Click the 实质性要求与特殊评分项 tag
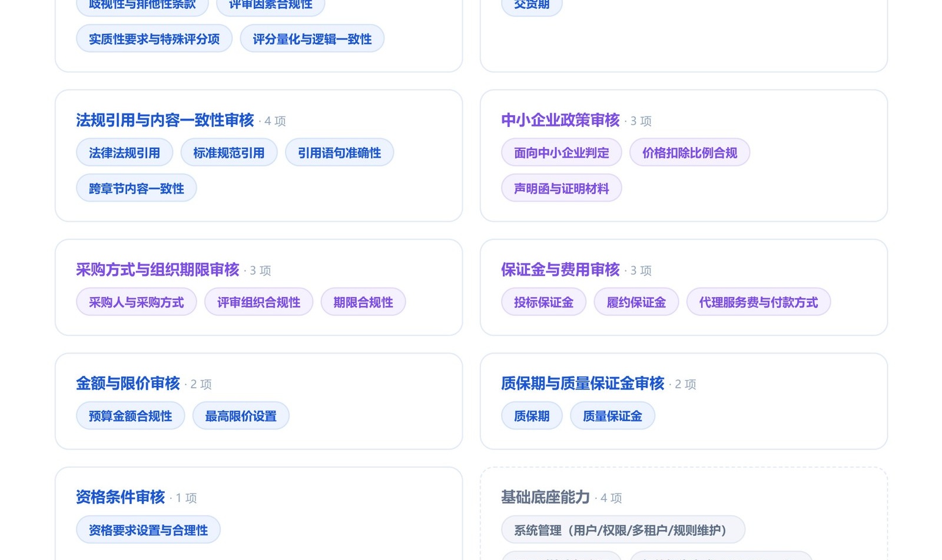This screenshot has width=942, height=560. (x=154, y=39)
